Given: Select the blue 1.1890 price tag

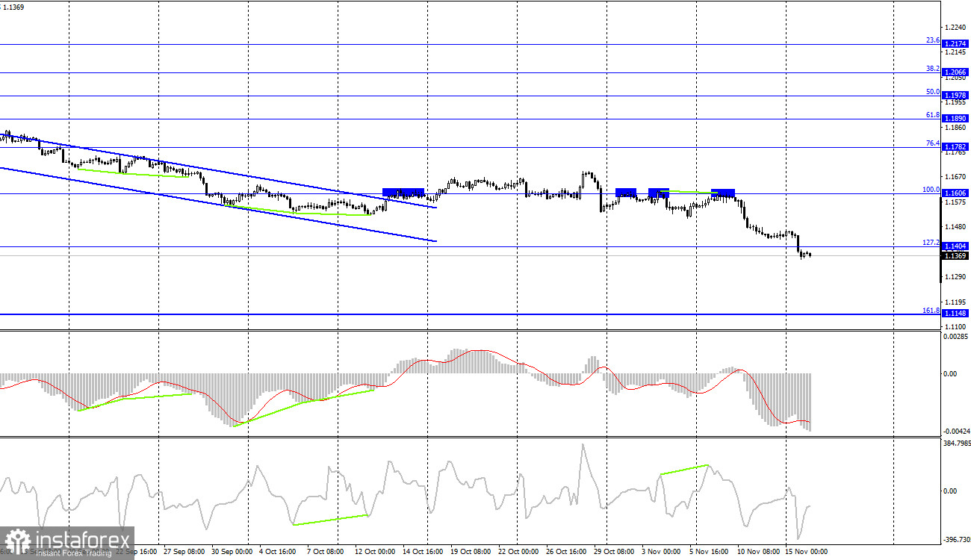Looking at the screenshot, I should [x=956, y=119].
